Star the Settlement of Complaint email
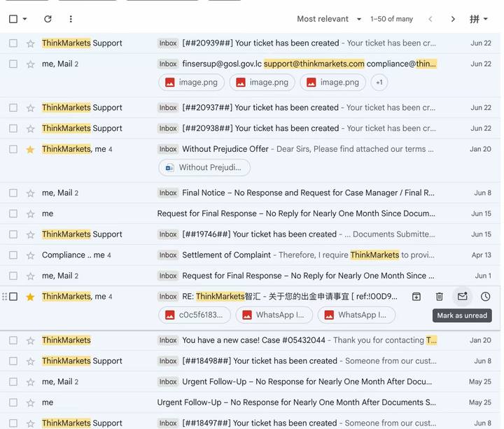Viewport: 504px width, 429px height. pos(31,255)
